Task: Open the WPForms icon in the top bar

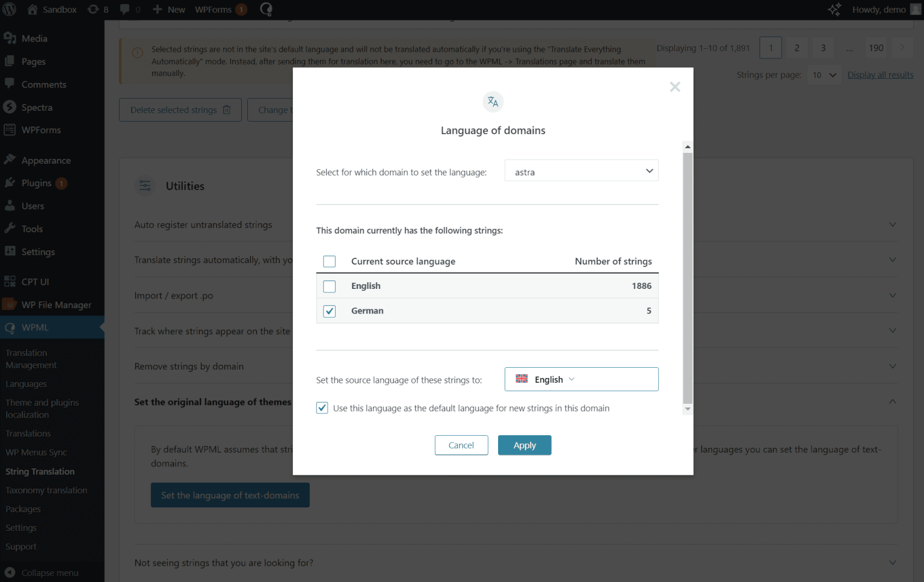Action: point(266,9)
